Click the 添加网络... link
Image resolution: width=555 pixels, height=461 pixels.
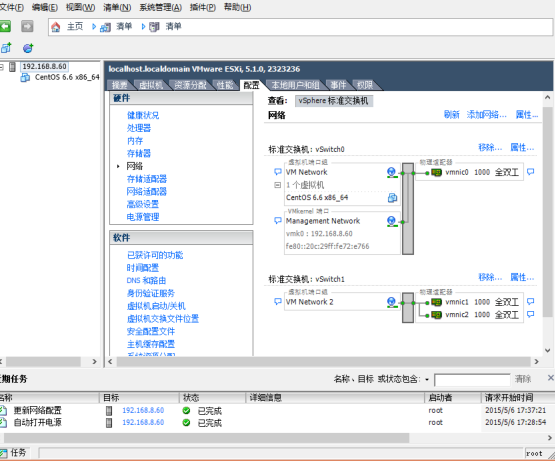(x=487, y=114)
